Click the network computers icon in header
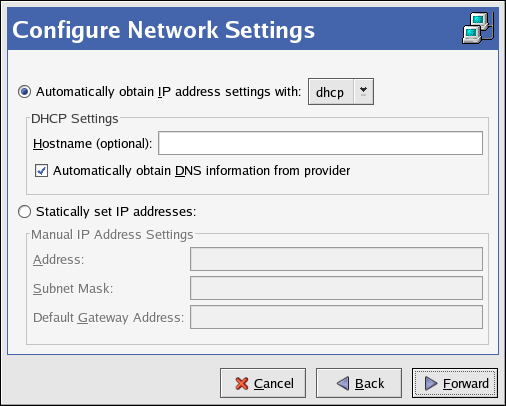This screenshot has height=406, width=506. (x=478, y=28)
